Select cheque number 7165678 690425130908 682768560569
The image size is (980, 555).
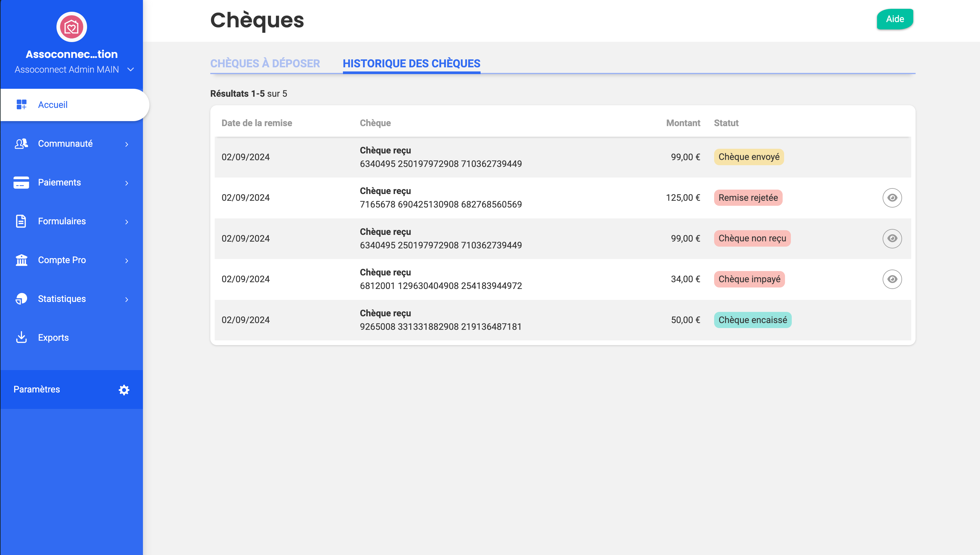tap(441, 204)
